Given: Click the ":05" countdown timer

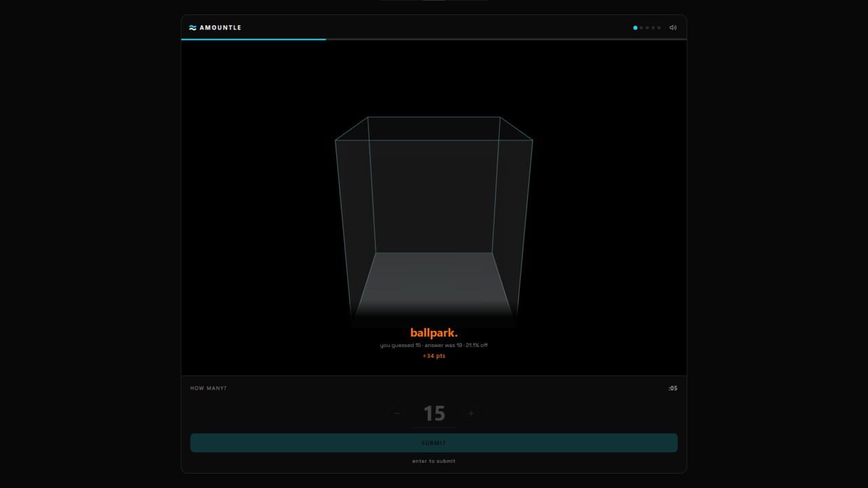Looking at the screenshot, I should 673,388.
